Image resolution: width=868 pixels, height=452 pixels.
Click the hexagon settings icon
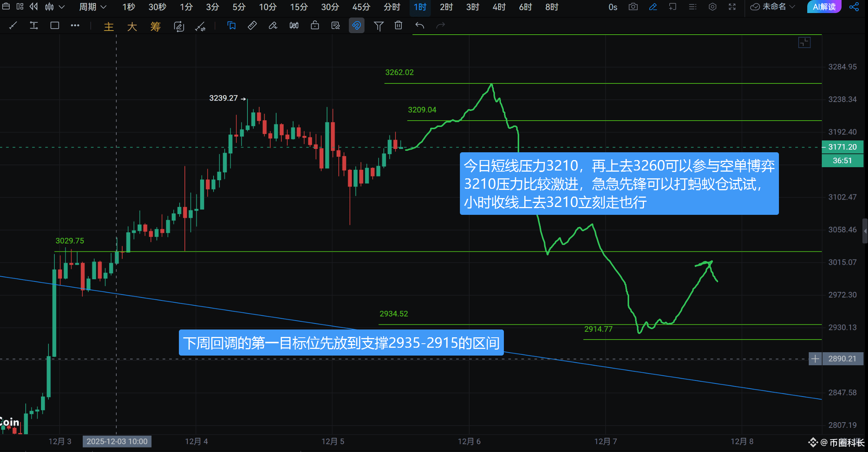tap(712, 7)
